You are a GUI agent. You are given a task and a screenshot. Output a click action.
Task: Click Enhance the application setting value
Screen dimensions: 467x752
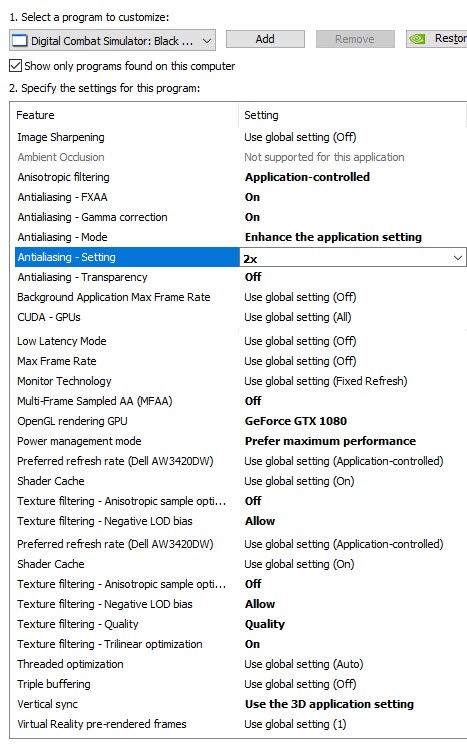[x=333, y=237]
